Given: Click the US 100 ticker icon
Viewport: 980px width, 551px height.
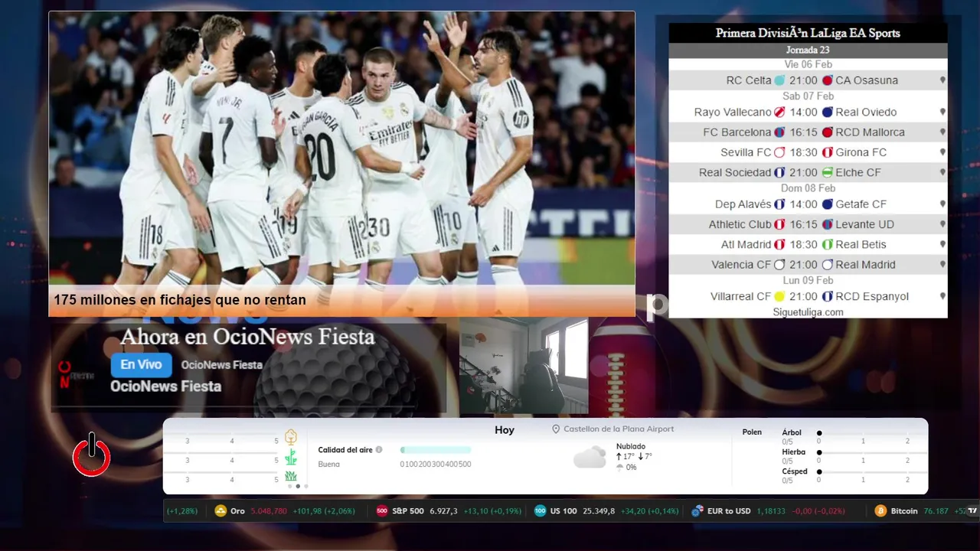Looking at the screenshot, I should click(540, 510).
